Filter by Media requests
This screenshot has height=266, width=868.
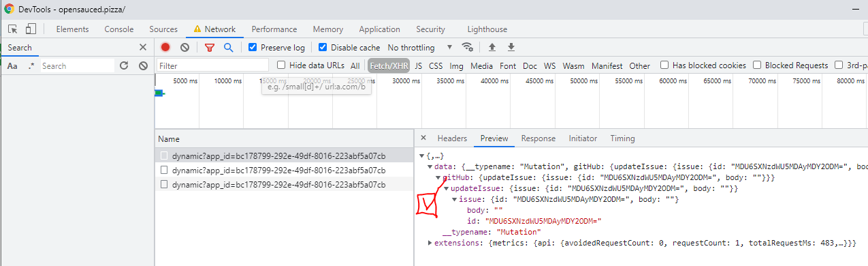pos(481,66)
